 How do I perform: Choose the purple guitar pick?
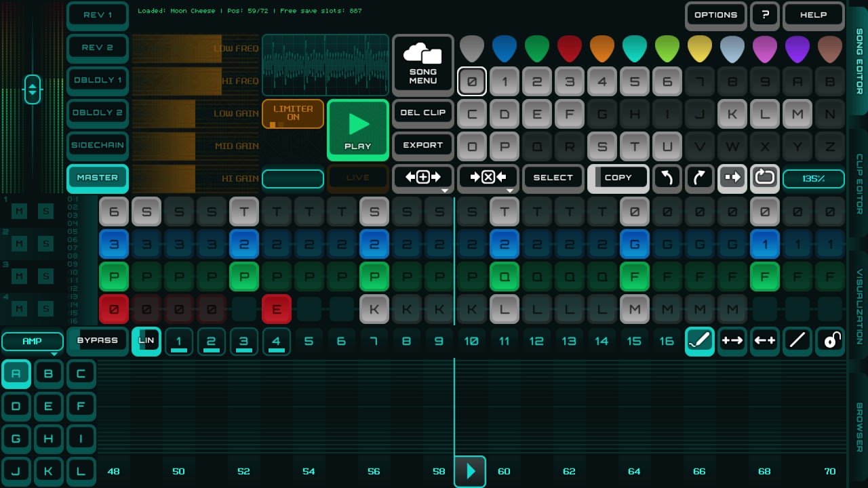(x=797, y=49)
